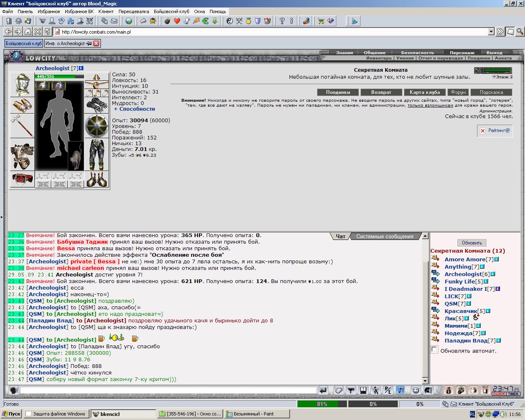Close the 'Инф. о Archeologist' tab

coord(96,43)
